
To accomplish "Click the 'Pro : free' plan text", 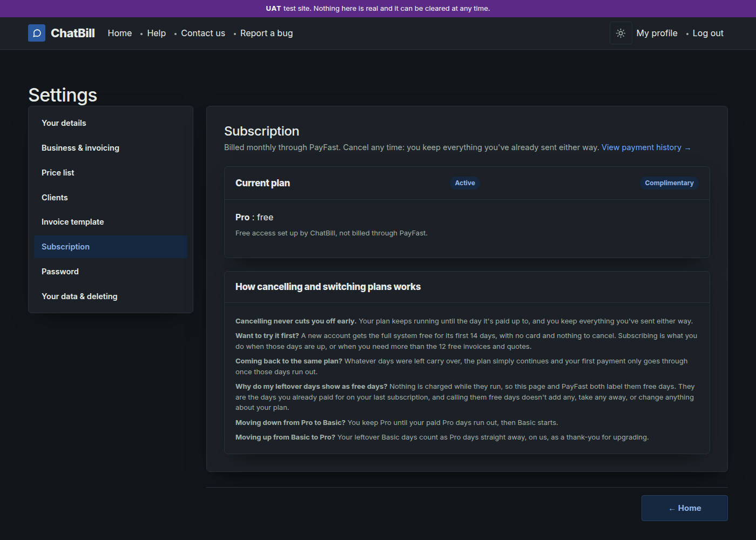I will [254, 217].
